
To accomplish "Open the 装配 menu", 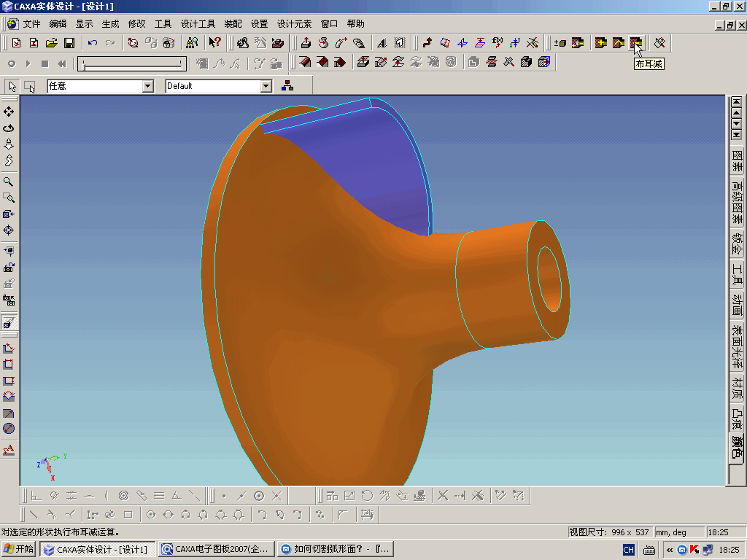I will click(x=233, y=24).
